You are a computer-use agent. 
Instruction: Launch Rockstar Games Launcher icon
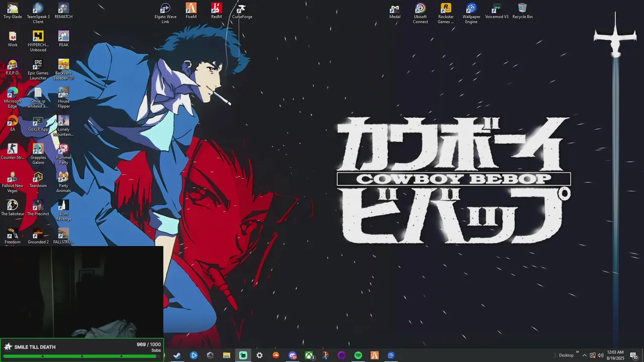tap(446, 13)
